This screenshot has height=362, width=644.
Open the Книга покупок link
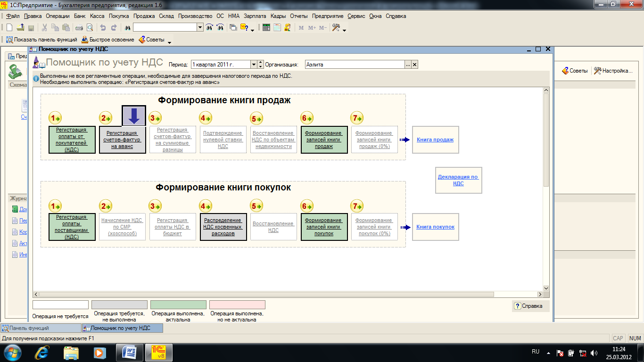click(x=435, y=227)
